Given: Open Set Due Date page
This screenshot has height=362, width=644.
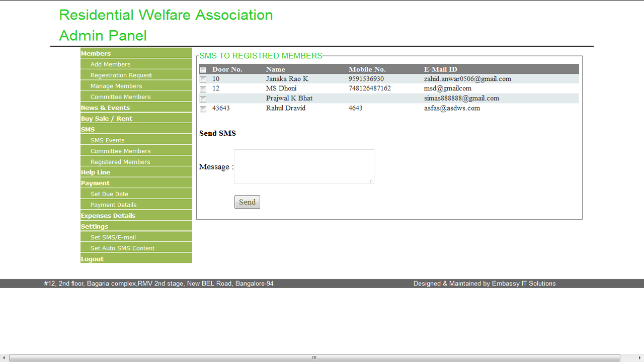Looking at the screenshot, I should coord(136,194).
